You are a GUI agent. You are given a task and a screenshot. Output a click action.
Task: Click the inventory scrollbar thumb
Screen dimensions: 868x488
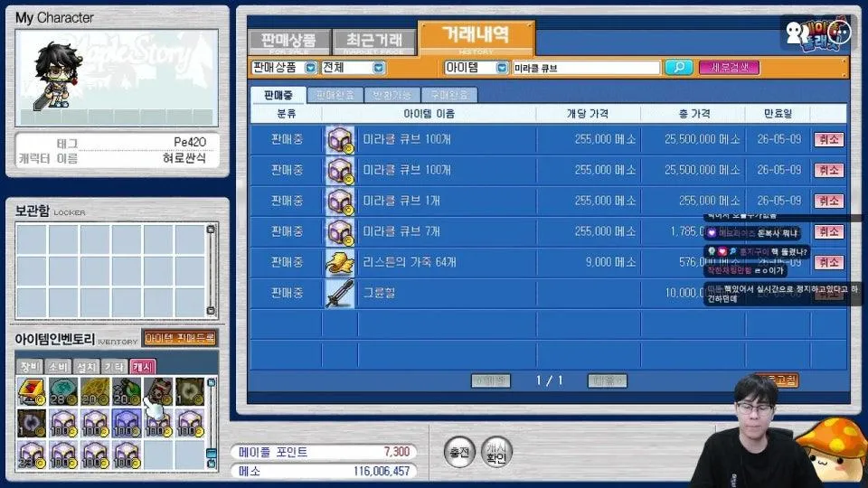coord(211,454)
